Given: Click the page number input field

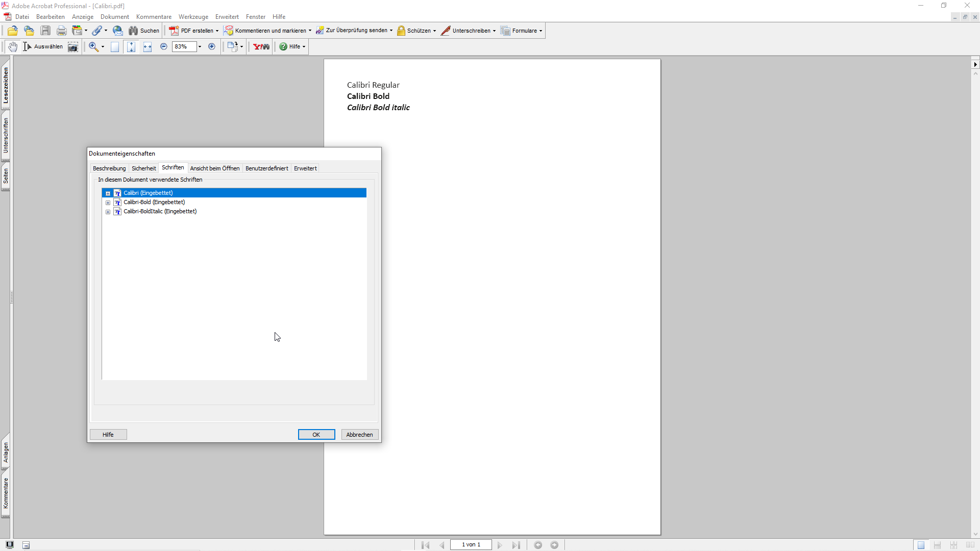Looking at the screenshot, I should click(471, 545).
